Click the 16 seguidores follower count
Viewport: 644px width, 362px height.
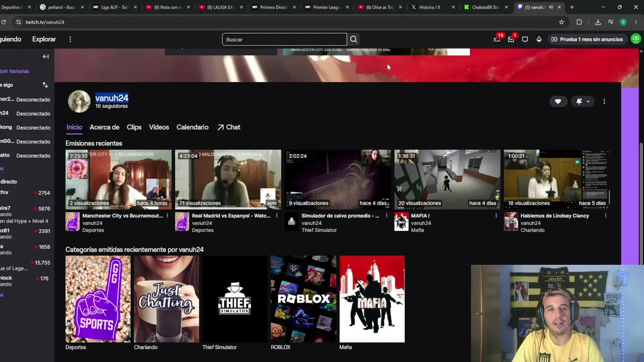(x=112, y=106)
